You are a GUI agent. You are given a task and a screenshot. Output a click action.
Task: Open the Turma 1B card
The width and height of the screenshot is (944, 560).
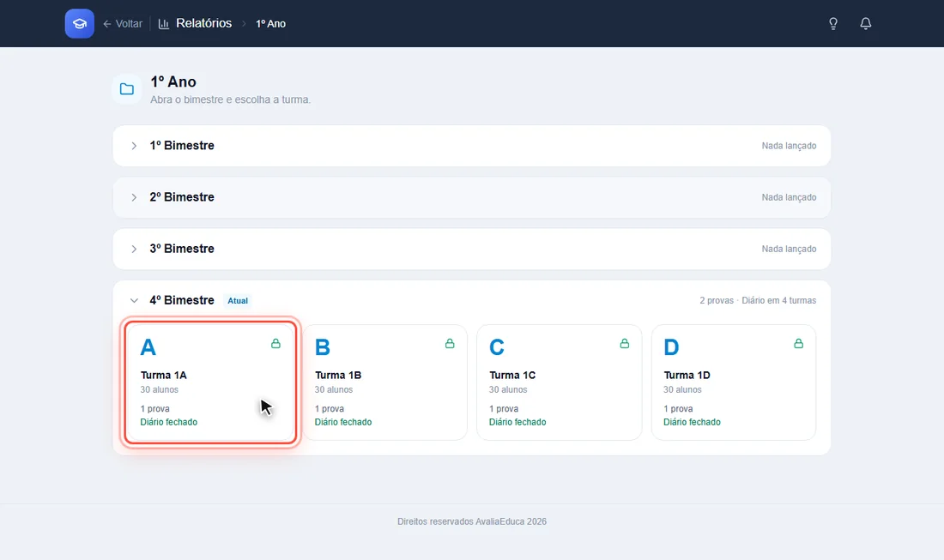pos(384,382)
